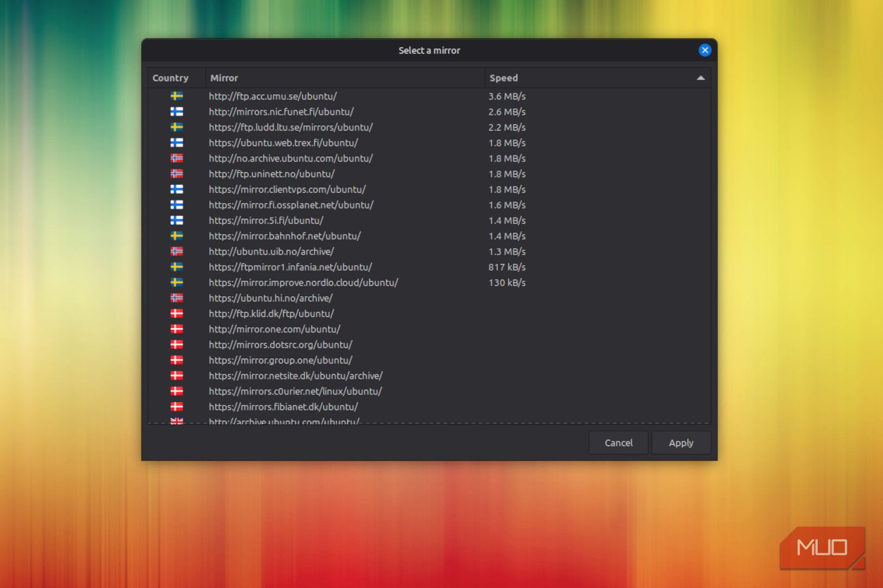Click the 3.6 MB/s speed value
This screenshot has height=588, width=883.
point(507,96)
